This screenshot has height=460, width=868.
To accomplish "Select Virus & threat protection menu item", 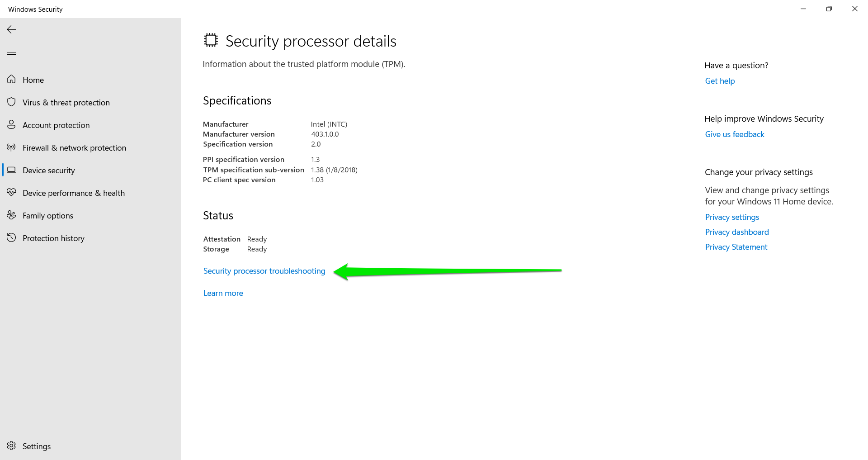I will coord(66,103).
